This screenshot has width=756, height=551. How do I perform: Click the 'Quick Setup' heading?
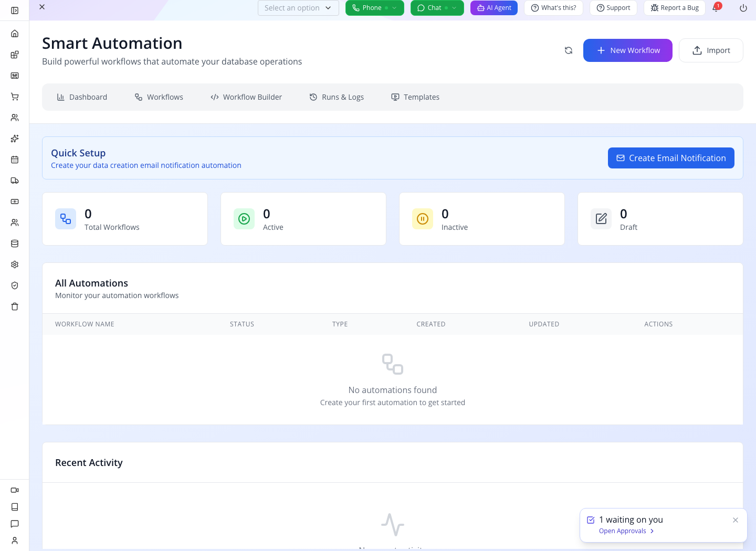point(78,153)
